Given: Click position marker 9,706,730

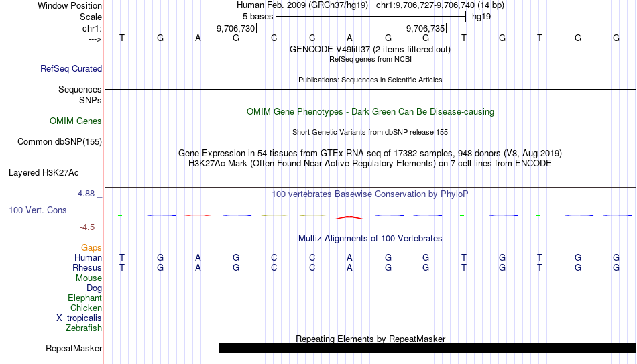Looking at the screenshot, I should click(236, 28).
